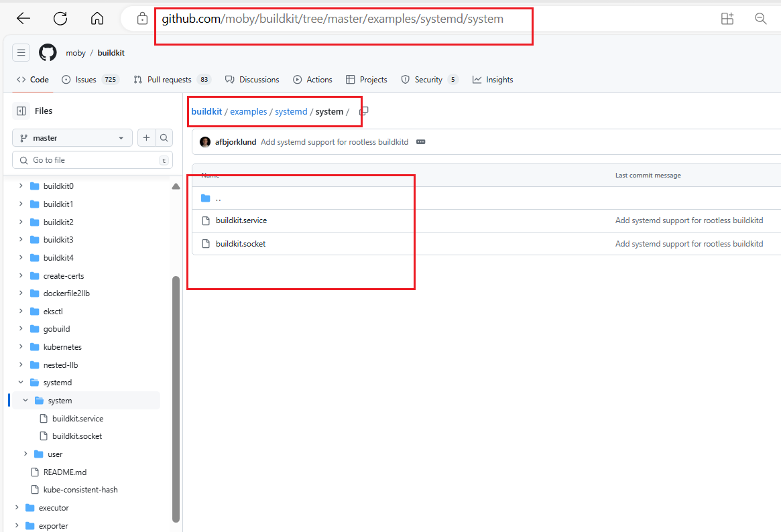Collapse the systemd folder
The width and height of the screenshot is (781, 532).
(x=20, y=382)
